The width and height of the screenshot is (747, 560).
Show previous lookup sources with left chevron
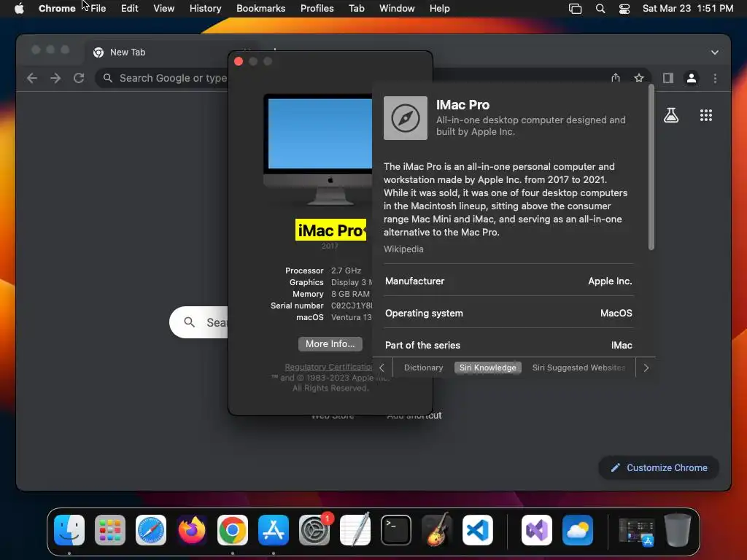click(x=382, y=367)
